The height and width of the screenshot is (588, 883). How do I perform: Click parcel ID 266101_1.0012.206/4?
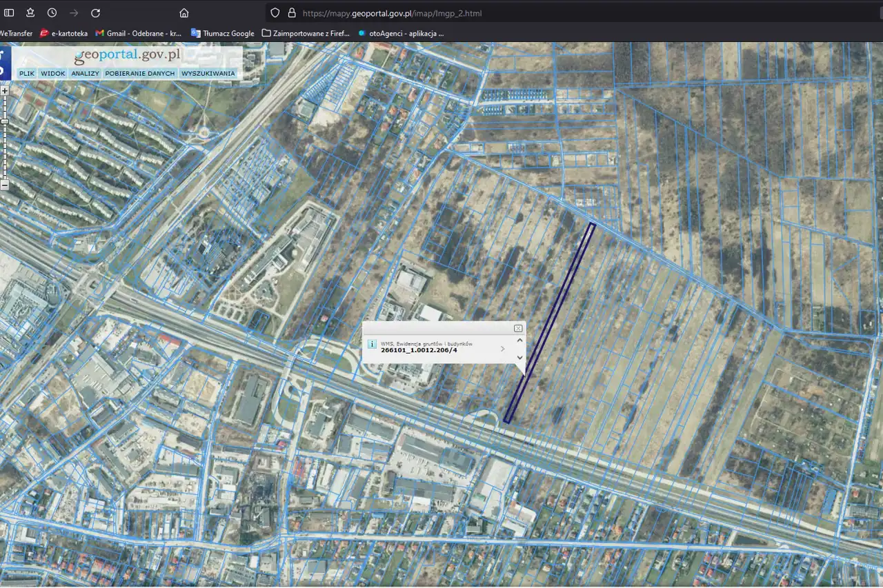[419, 350]
